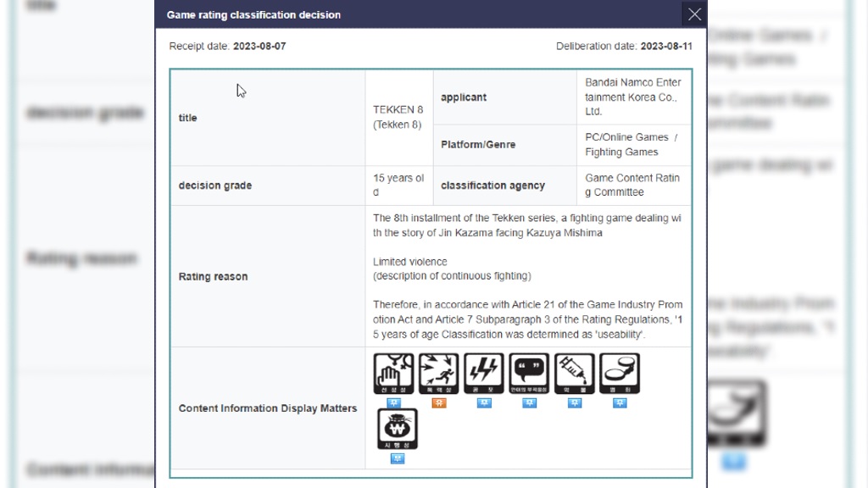The image size is (868, 488).
Task: Click the violence content icon with running figure
Action: click(438, 374)
